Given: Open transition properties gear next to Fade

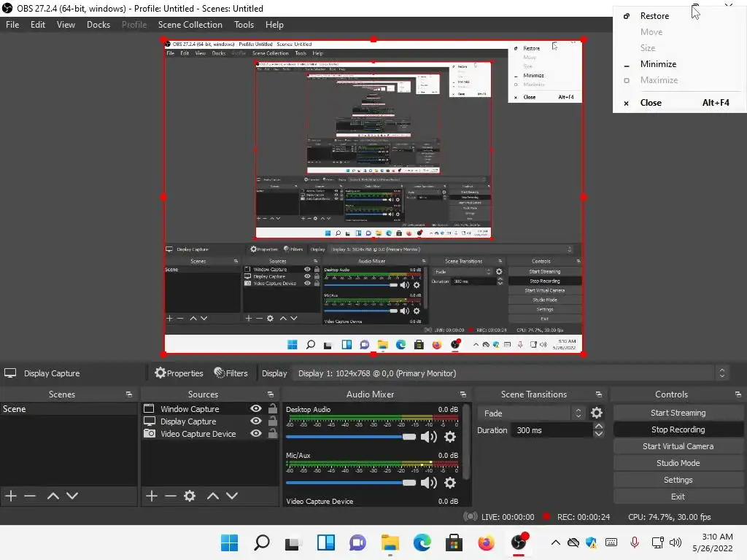Looking at the screenshot, I should [597, 413].
